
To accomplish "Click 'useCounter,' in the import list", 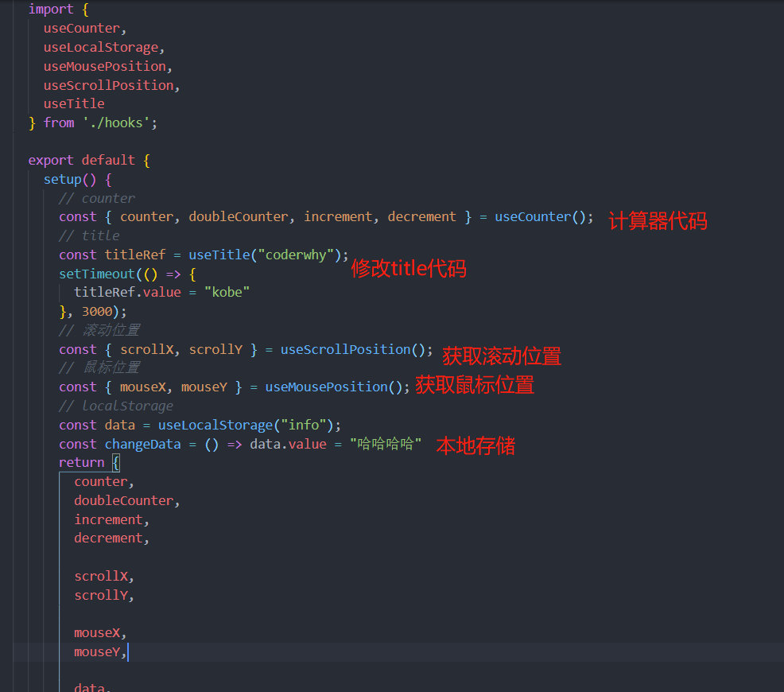I will (84, 29).
